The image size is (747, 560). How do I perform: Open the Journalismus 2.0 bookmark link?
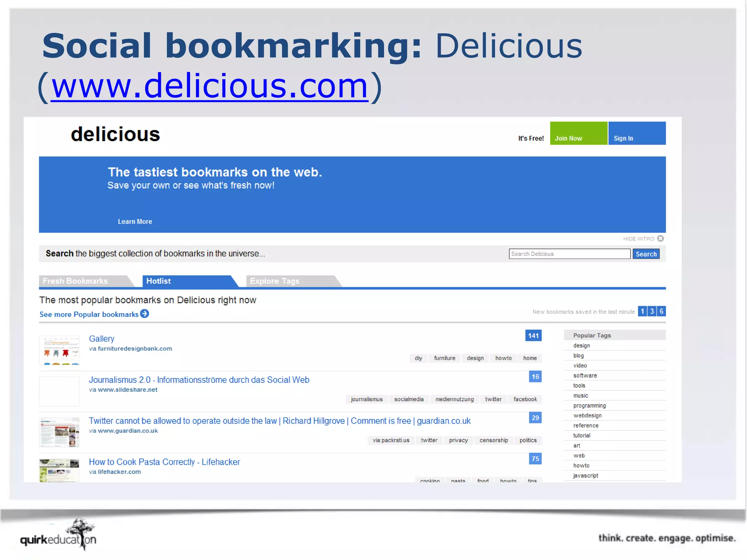point(199,380)
